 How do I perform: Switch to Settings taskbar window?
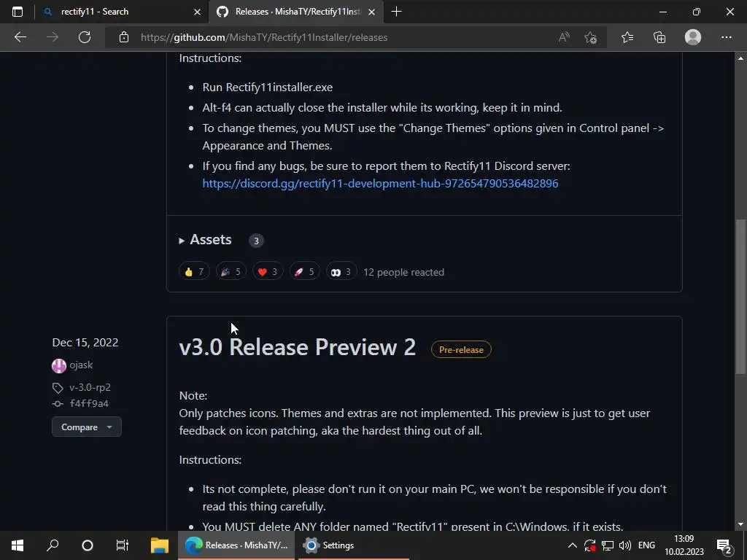coord(354,545)
